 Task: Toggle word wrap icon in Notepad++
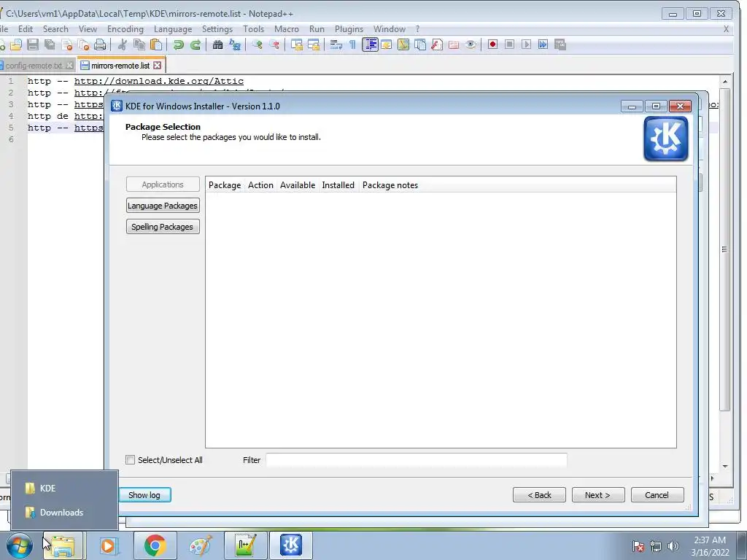tap(336, 44)
